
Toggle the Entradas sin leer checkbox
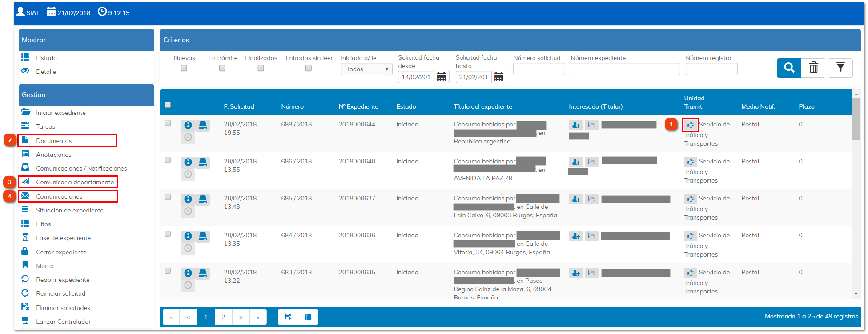[x=308, y=68]
